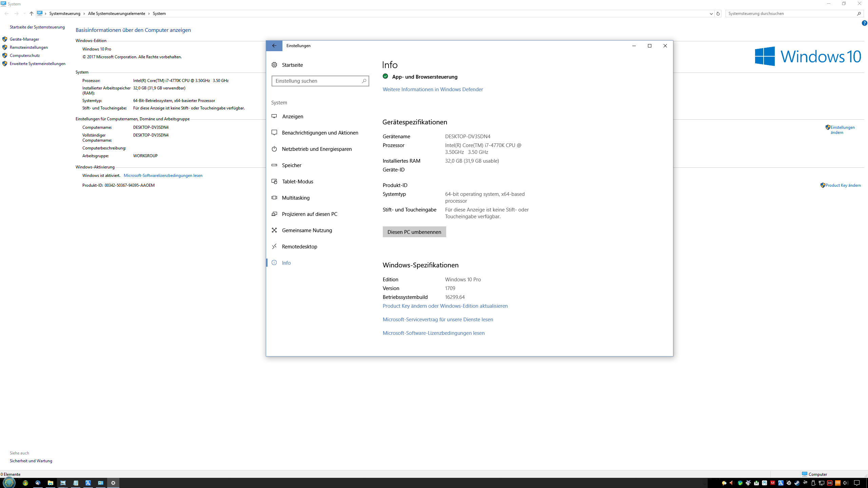
Task: Open Geräte-Manager in Control Panel
Action: click(24, 39)
